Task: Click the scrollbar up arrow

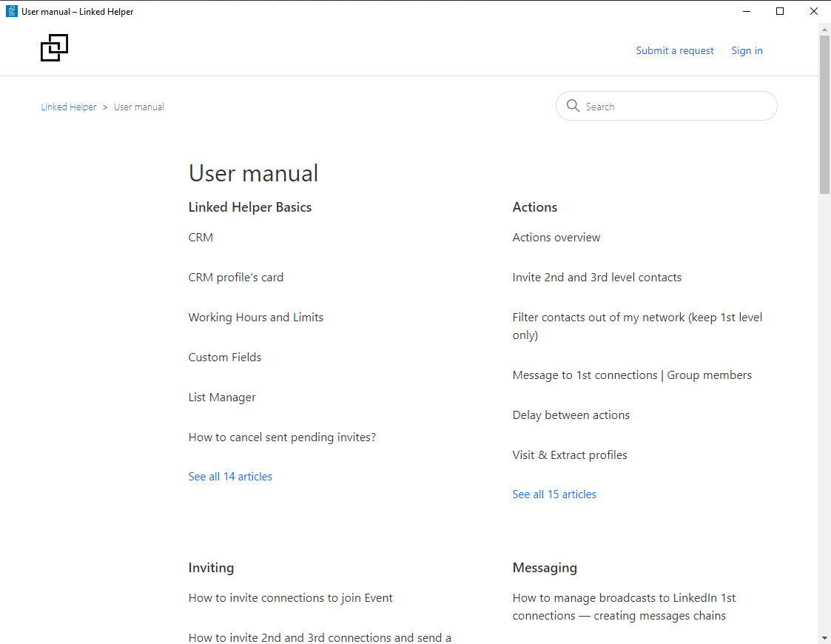Action: (x=824, y=30)
